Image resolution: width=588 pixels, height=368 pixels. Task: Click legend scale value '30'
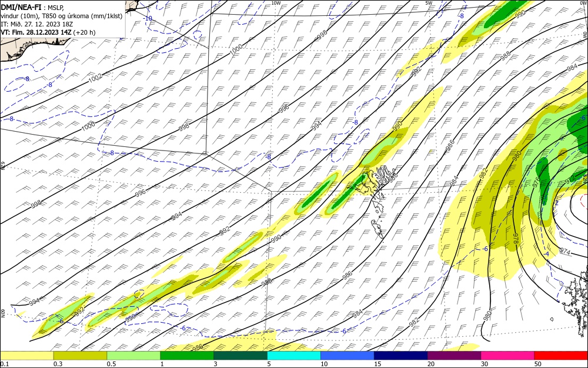[x=485, y=364]
